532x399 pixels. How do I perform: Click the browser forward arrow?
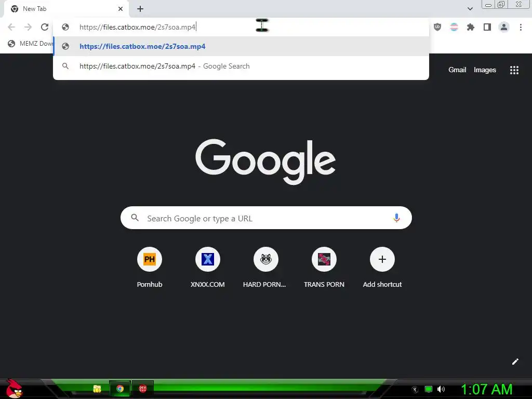(28, 27)
